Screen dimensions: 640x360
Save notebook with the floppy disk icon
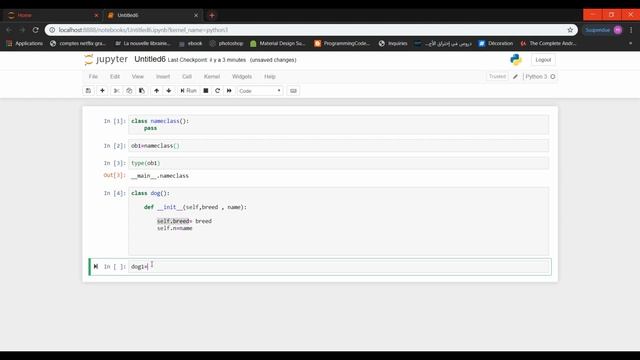click(x=88, y=91)
